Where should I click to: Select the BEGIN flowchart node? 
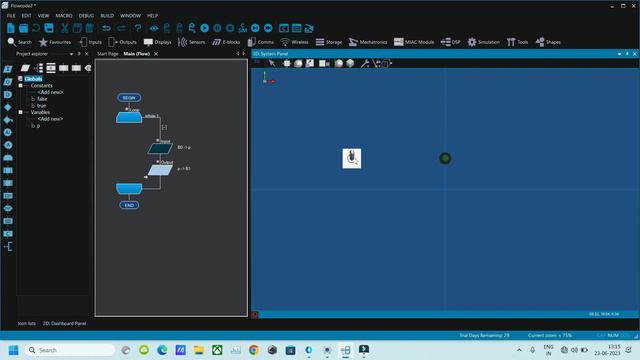129,98
